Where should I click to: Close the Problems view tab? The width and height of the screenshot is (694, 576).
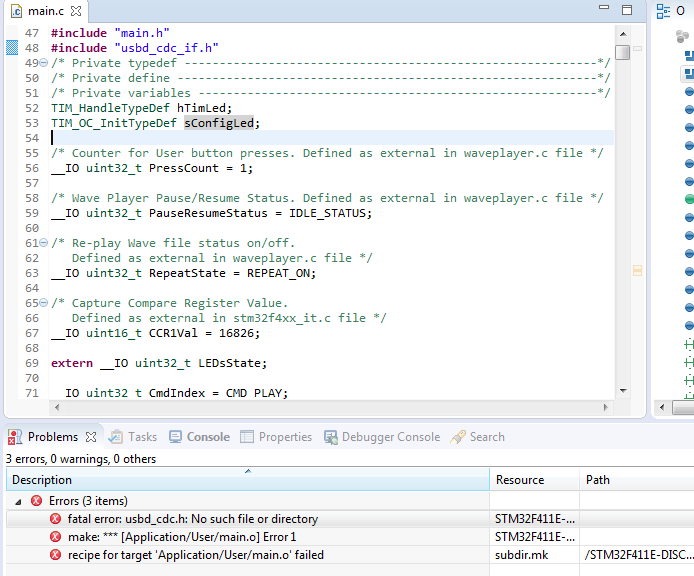coord(89,437)
